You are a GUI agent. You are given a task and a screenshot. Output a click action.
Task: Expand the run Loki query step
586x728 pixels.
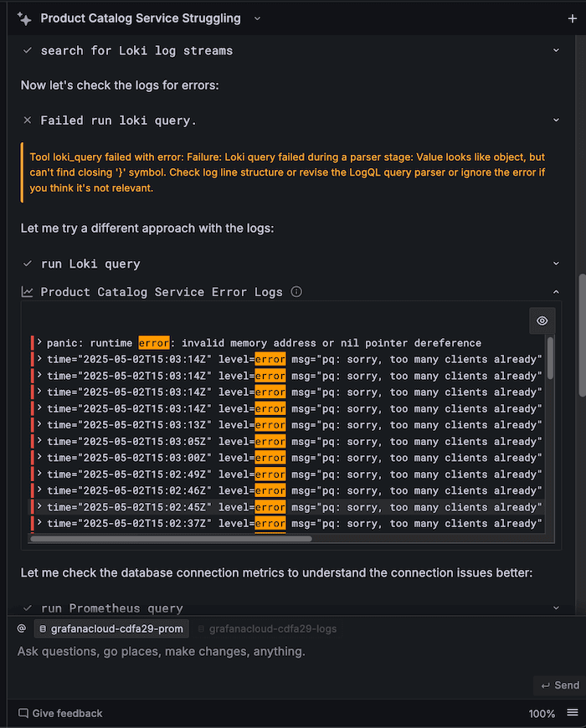556,263
